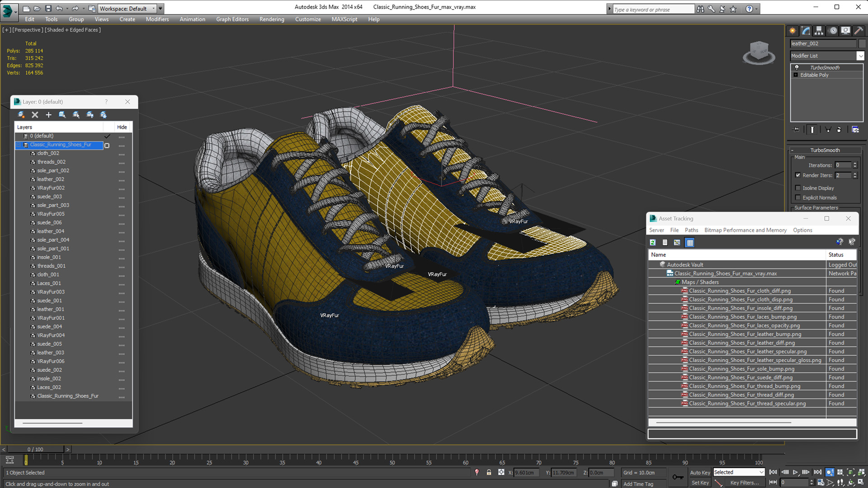Viewport: 868px width, 488px height.
Task: Click Table View icon in Asset Tracking
Action: pos(690,243)
